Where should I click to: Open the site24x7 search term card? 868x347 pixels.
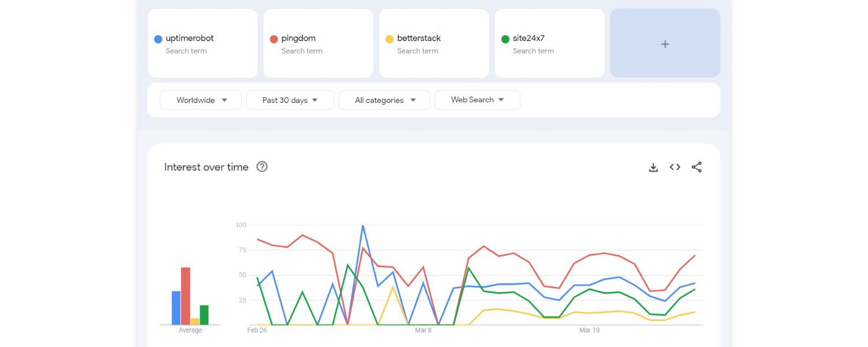click(550, 43)
